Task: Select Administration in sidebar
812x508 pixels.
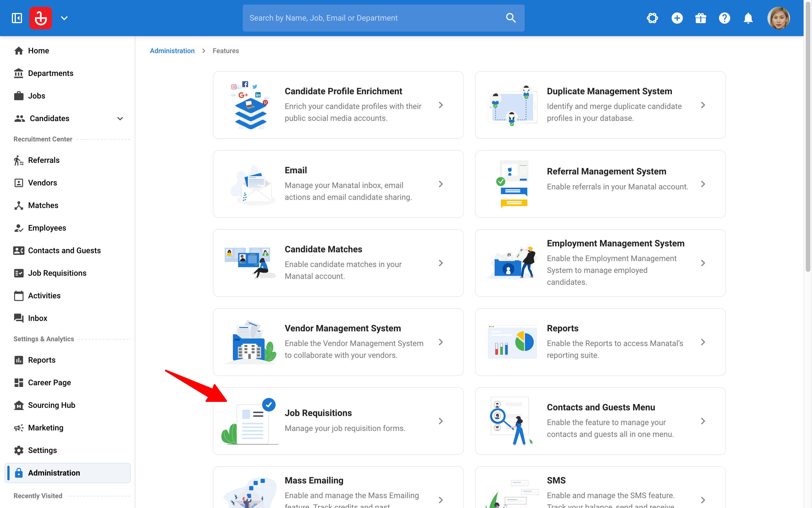Action: pos(67,473)
